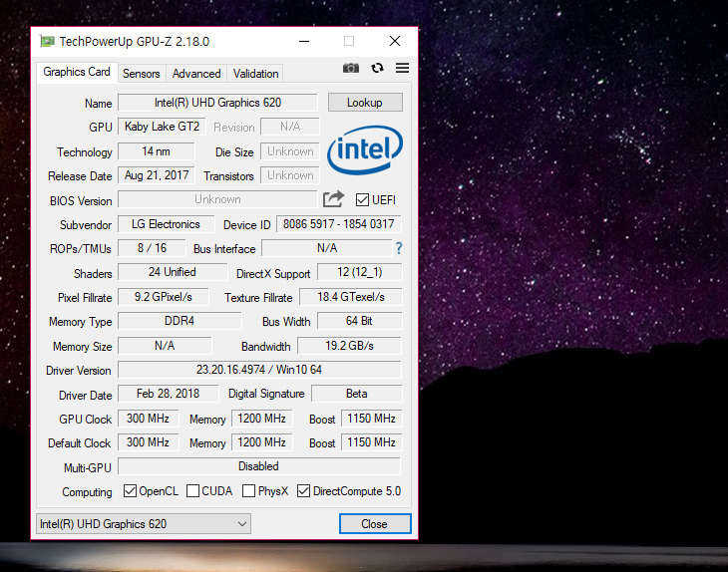This screenshot has width=728, height=572.
Task: Click the Release Date 'Aug 21, 2017'
Action: tap(156, 175)
